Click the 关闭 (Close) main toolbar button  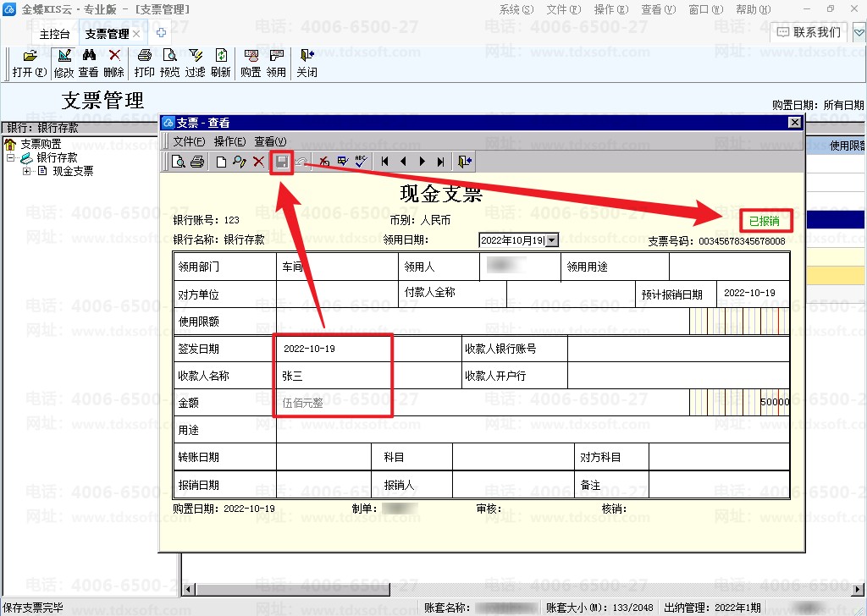pyautogui.click(x=306, y=63)
